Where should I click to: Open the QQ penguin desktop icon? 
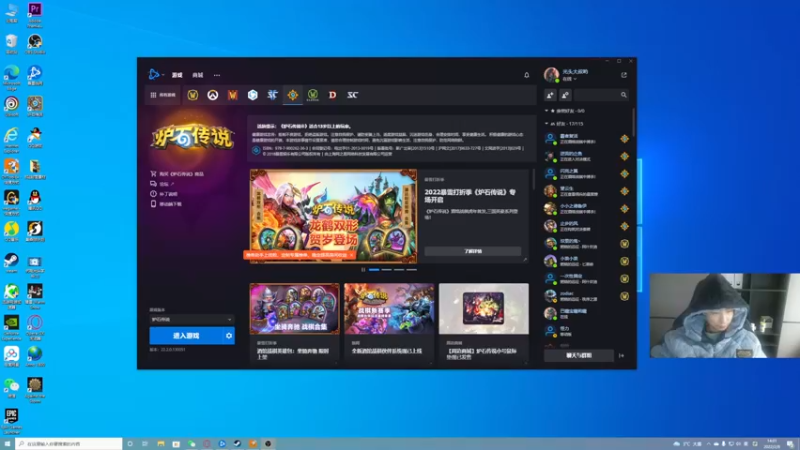[x=35, y=200]
